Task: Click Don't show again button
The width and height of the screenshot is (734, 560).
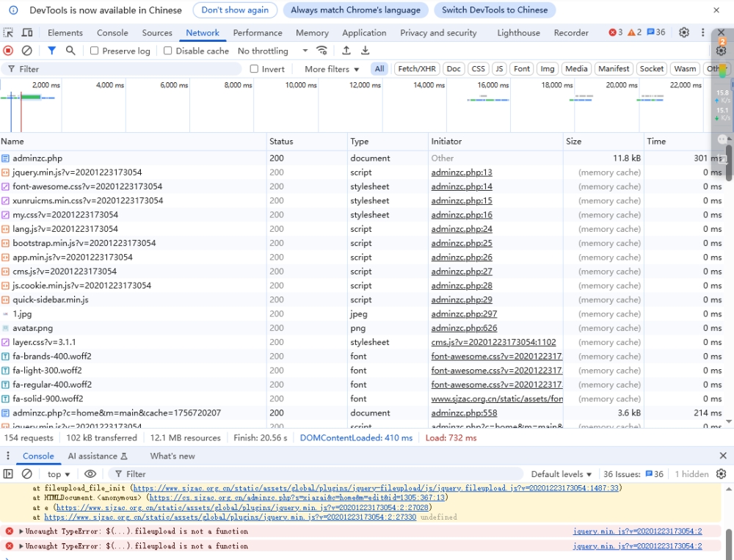Action: (x=235, y=10)
